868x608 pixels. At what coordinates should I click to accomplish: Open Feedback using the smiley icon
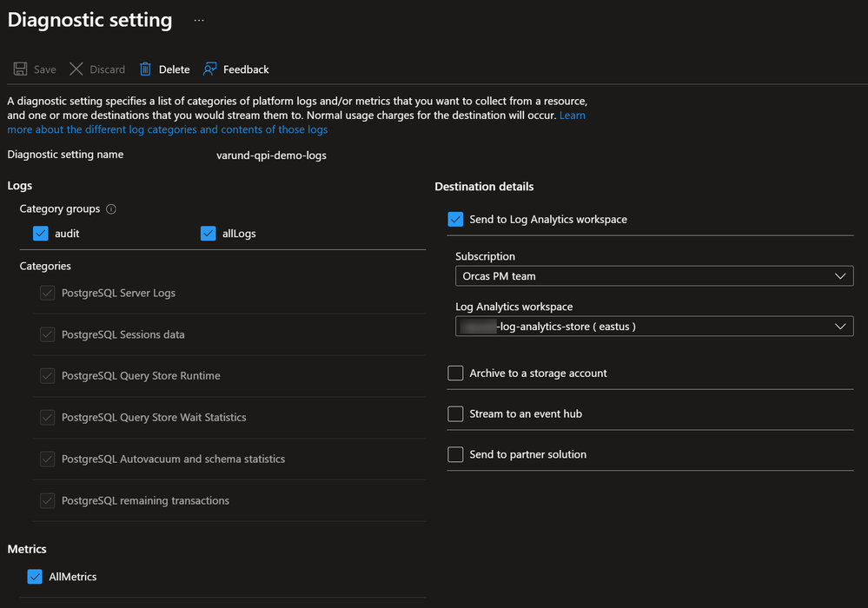[209, 69]
